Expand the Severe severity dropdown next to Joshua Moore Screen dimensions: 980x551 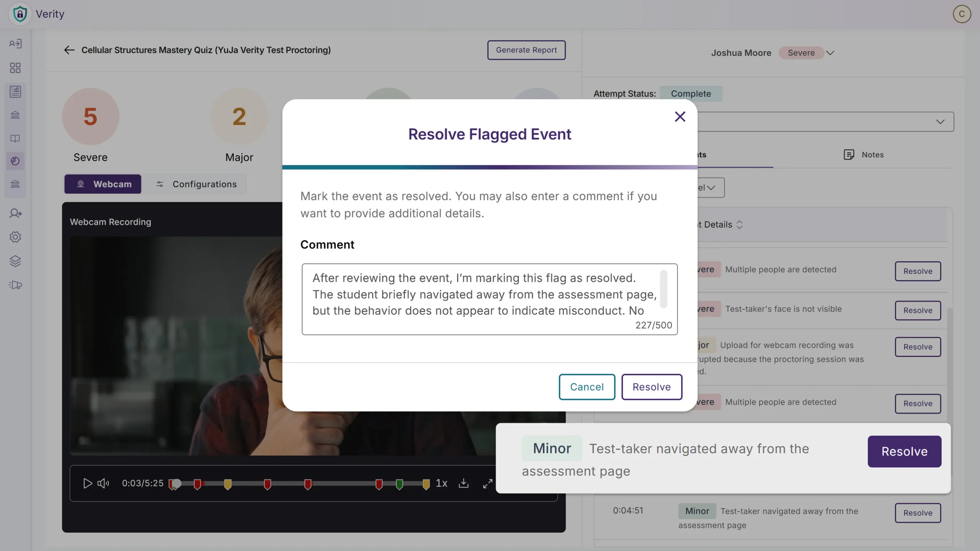830,53
